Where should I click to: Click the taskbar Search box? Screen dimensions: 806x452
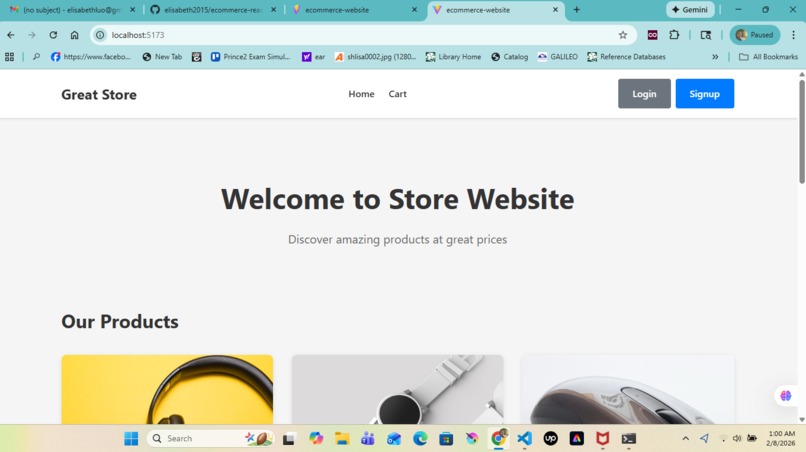pyautogui.click(x=211, y=439)
